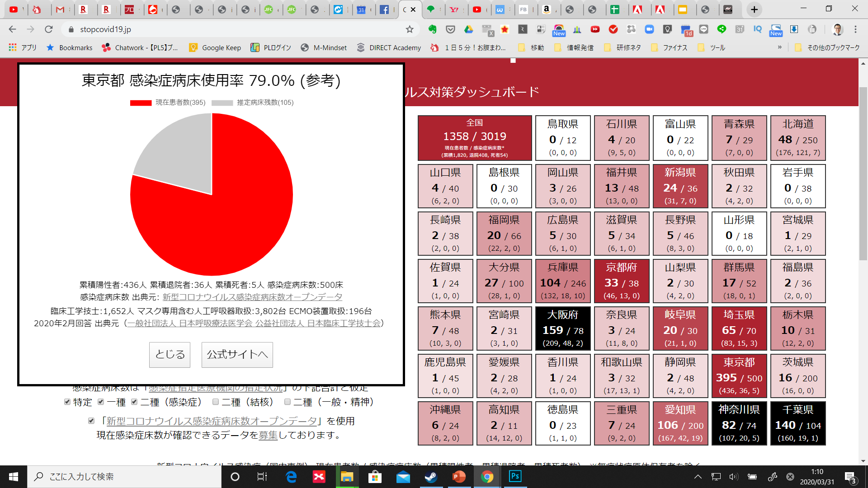
Task: Open the Google Keep bookmark
Action: [215, 47]
